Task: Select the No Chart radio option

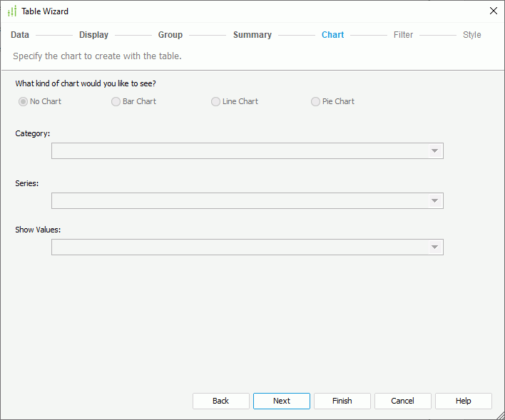Action: pos(24,102)
